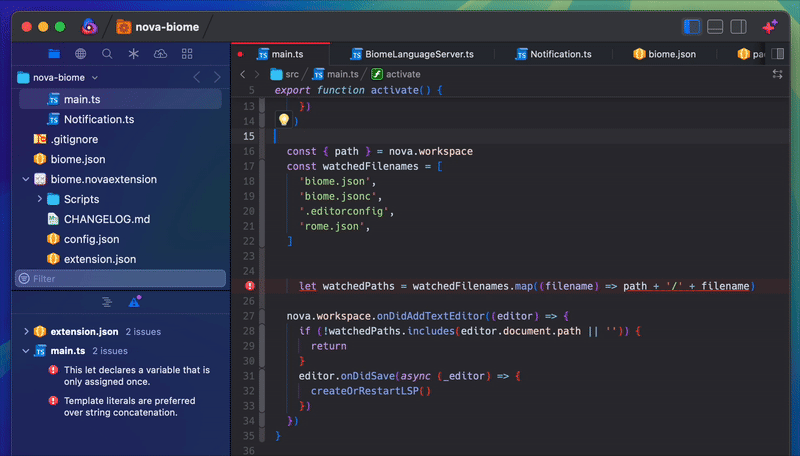Viewport: 800px width, 456px height.
Task: Click the split editor icon in tab bar
Action: pyautogui.click(x=778, y=54)
